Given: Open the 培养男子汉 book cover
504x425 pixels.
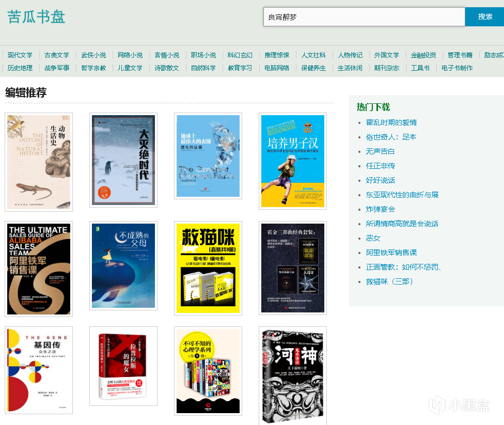Looking at the screenshot, I should coord(293,161).
